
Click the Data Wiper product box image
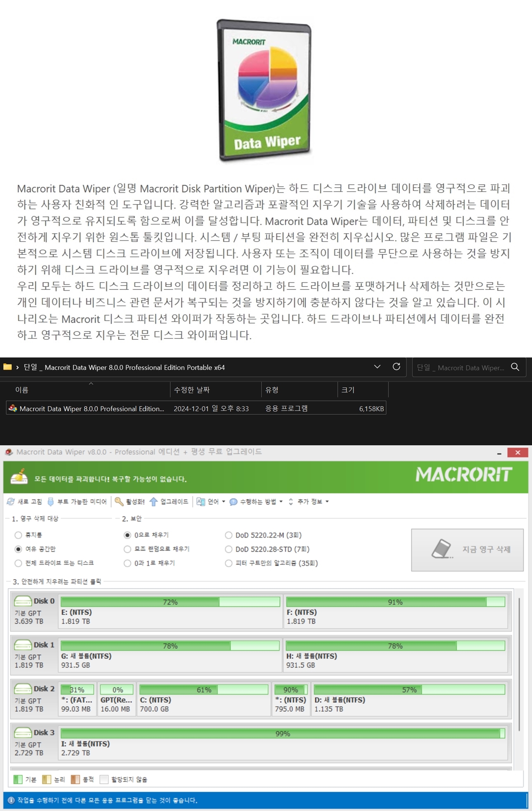[x=264, y=90]
